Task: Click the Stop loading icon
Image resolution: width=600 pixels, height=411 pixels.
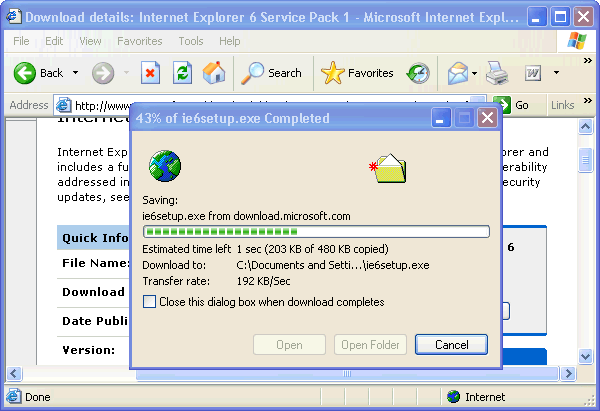Action: (150, 73)
